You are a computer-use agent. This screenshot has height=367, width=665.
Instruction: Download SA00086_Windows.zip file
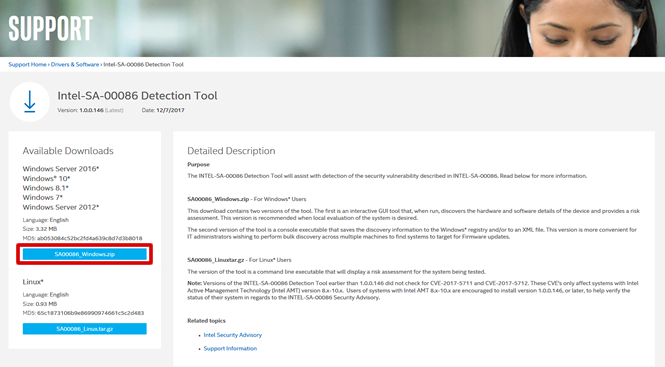[x=85, y=254]
